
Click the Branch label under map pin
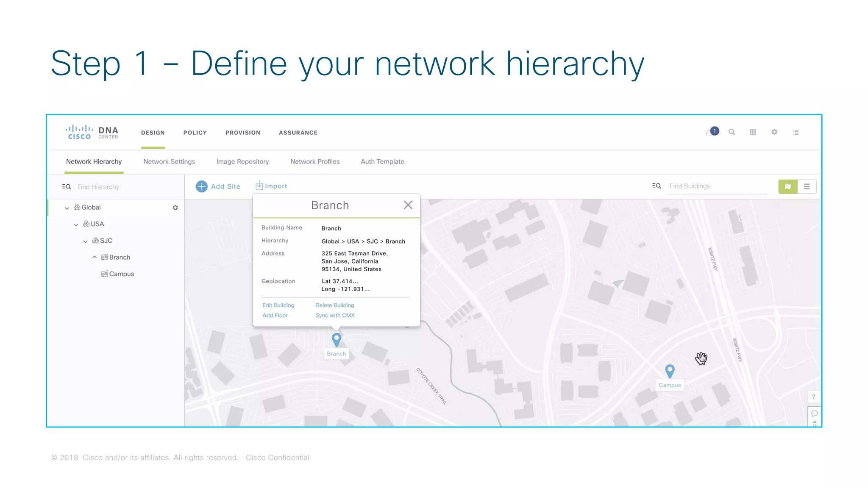(337, 354)
